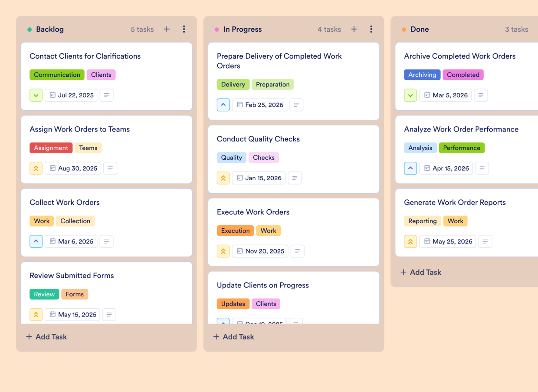
Task: Click the description icon on Analyze Work Order Performance
Action: (x=482, y=168)
